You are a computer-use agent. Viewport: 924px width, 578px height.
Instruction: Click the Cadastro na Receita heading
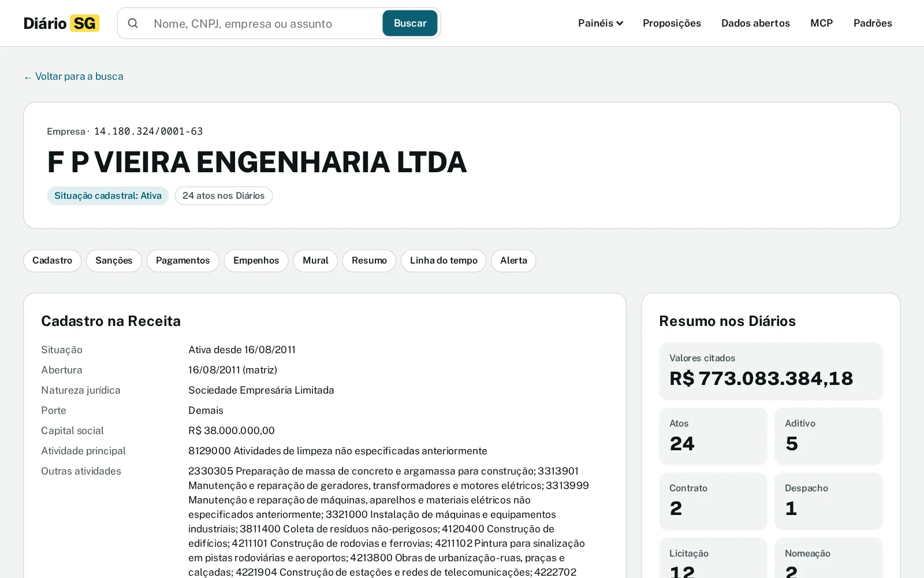(x=111, y=321)
